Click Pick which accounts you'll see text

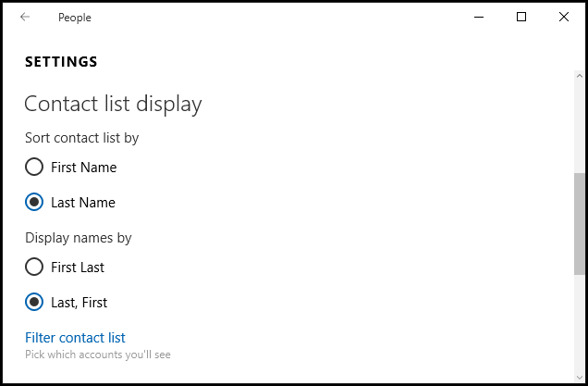(x=97, y=355)
